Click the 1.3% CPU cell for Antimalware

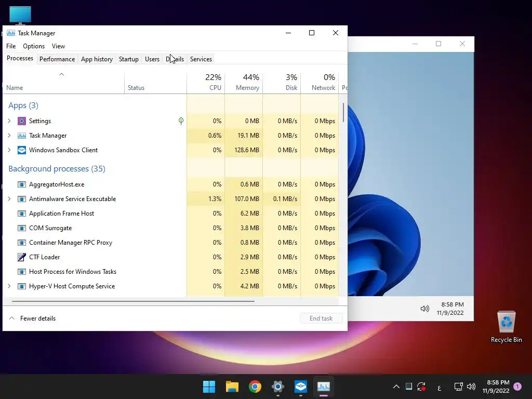click(206, 199)
